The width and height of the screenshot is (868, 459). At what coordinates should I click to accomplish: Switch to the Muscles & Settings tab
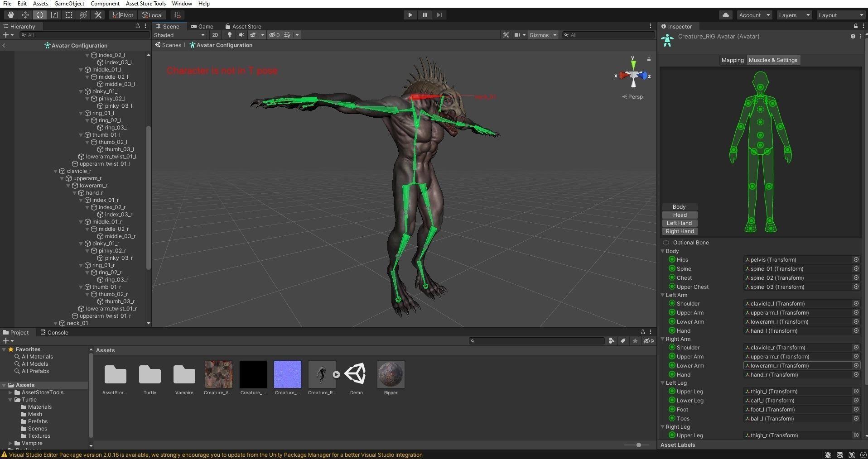pyautogui.click(x=773, y=60)
